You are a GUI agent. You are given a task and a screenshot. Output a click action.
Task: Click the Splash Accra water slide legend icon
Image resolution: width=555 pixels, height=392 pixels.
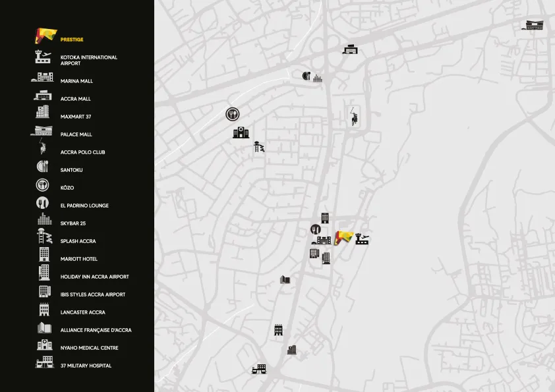(45, 236)
